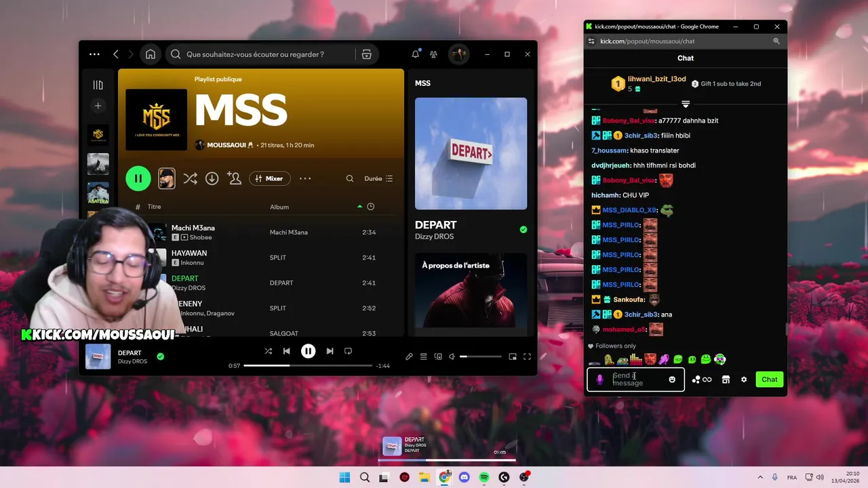Open MOUSSAOUI profile link

(x=230, y=145)
